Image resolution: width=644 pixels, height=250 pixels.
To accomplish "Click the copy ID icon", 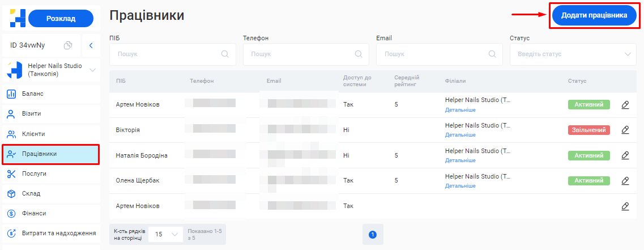I will pyautogui.click(x=68, y=45).
